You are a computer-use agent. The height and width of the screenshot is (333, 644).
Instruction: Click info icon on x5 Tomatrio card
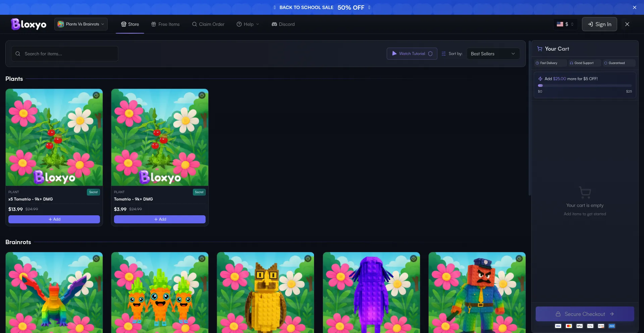[x=96, y=95]
